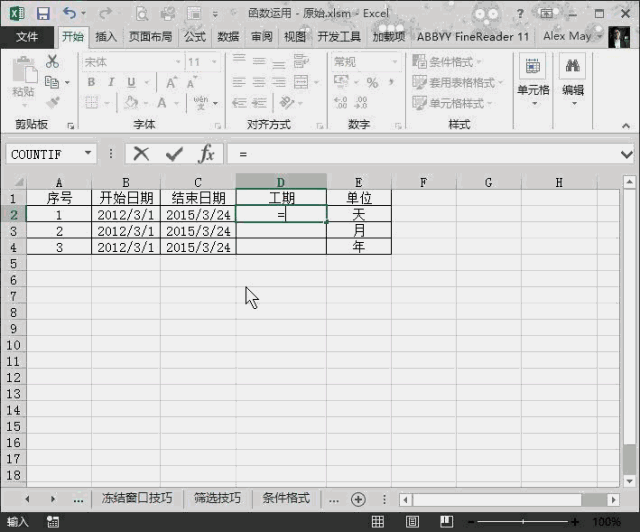Open Insert Function dialog via fx icon
640x532 pixels.
point(207,154)
